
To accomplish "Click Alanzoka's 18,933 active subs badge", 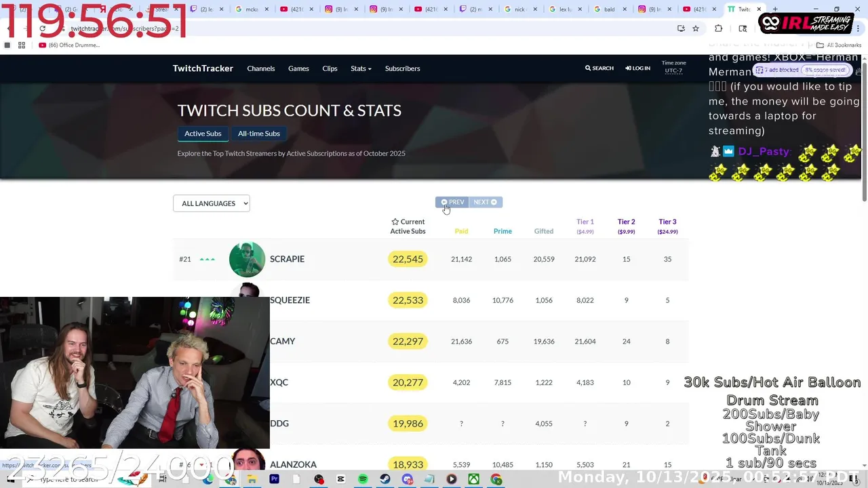I will pyautogui.click(x=408, y=464).
